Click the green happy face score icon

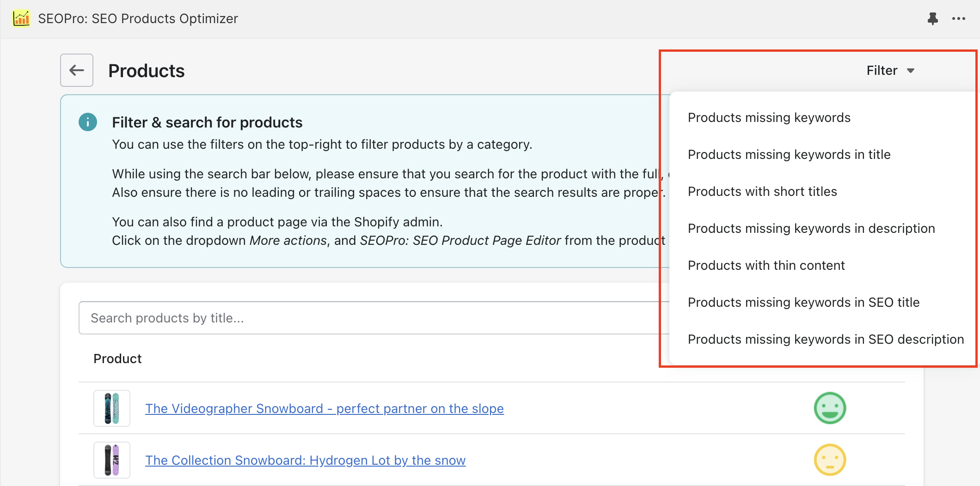(830, 408)
